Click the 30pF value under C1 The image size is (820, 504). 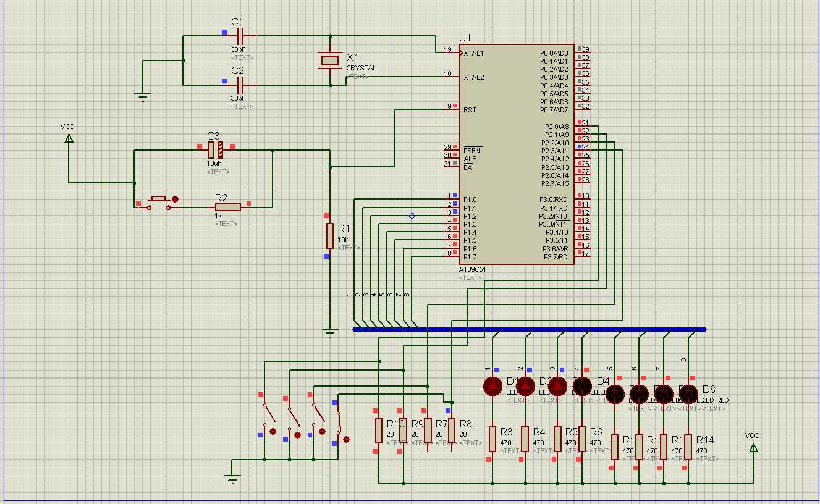tap(238, 49)
